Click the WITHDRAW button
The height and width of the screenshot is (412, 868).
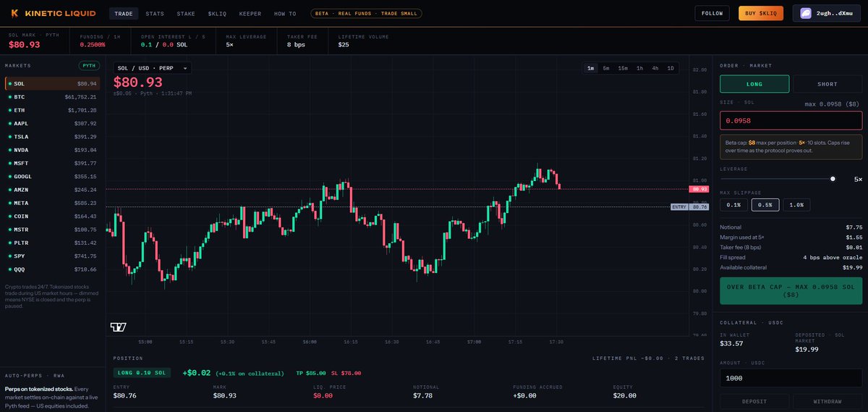click(827, 401)
